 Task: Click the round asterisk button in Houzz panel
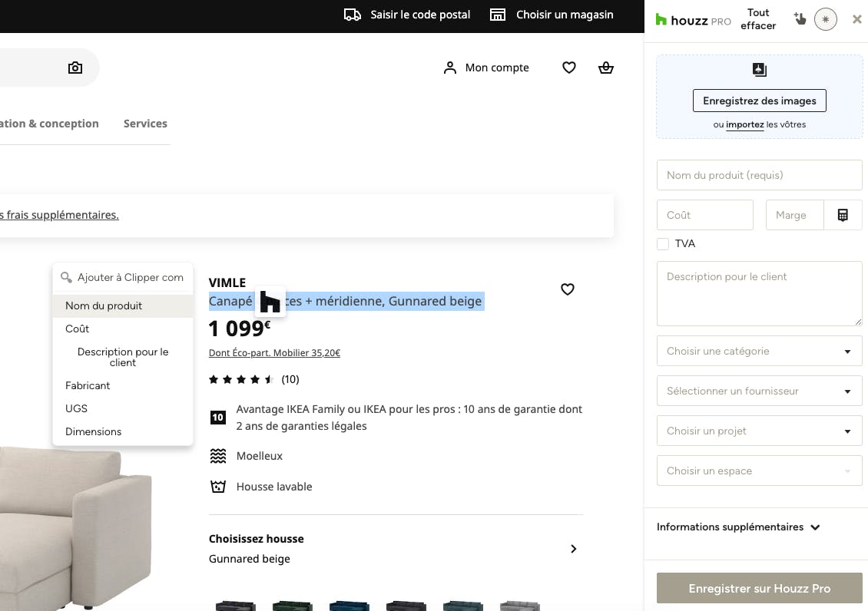tap(826, 19)
